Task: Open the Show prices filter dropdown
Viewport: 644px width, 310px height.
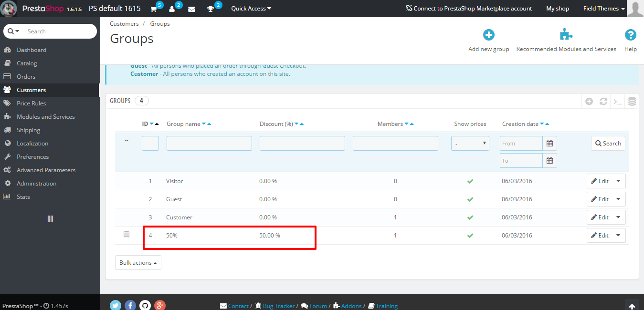Action: (x=470, y=144)
